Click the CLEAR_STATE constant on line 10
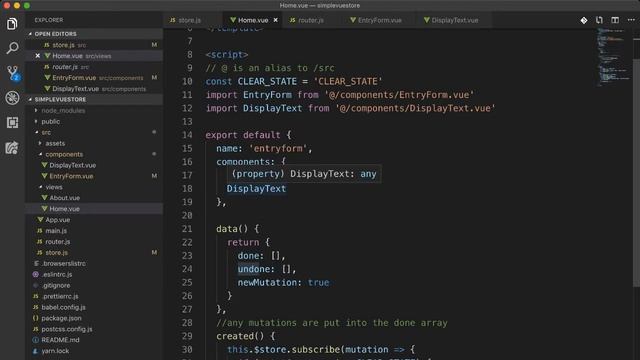Screen dimensions: 640x360 267,82
